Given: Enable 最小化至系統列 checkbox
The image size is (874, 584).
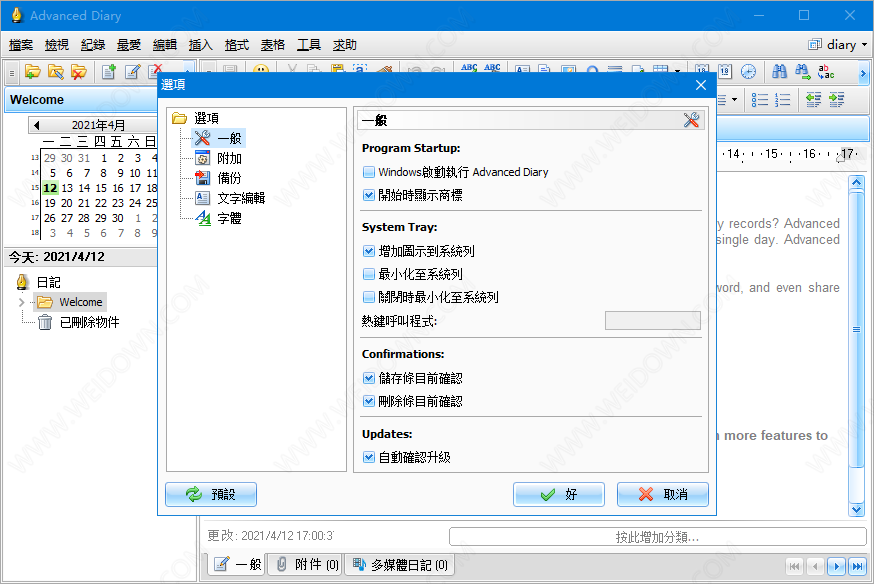Looking at the screenshot, I should 368,274.
